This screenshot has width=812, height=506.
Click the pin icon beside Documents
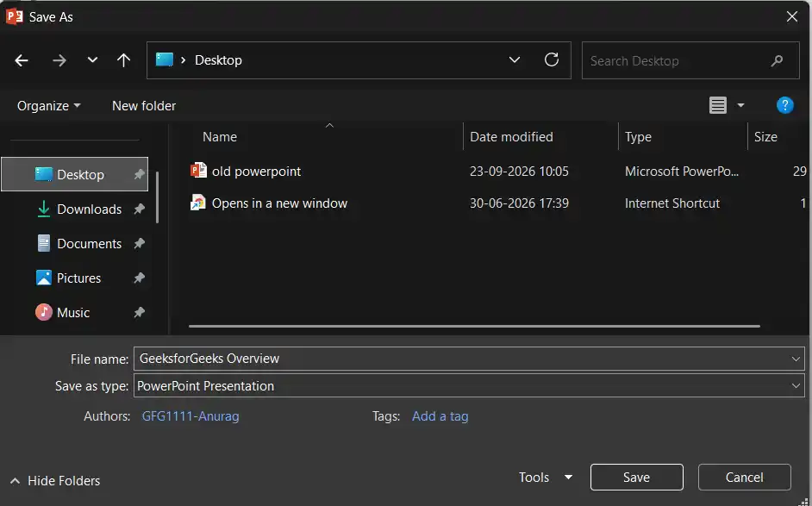pyautogui.click(x=139, y=243)
